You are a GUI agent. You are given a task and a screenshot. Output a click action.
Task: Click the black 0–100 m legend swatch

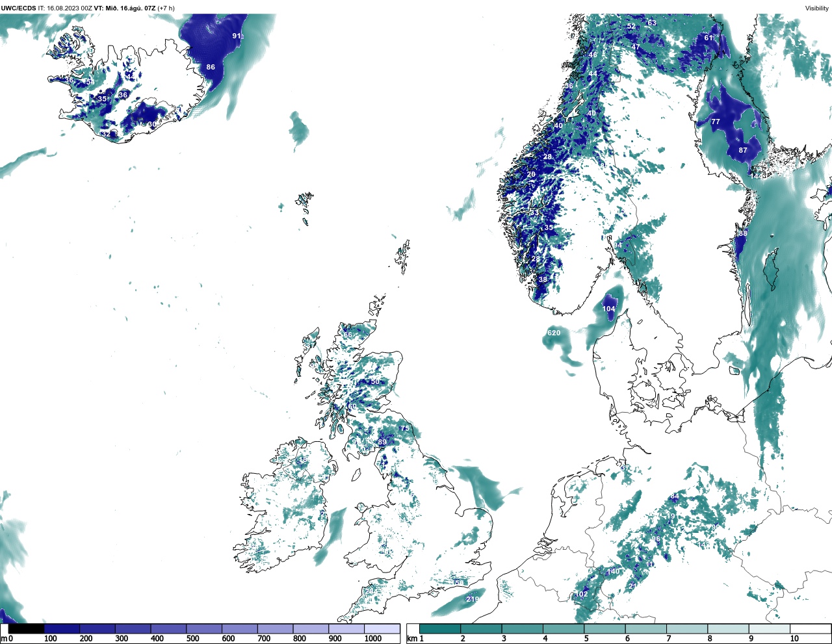[x=27, y=628]
